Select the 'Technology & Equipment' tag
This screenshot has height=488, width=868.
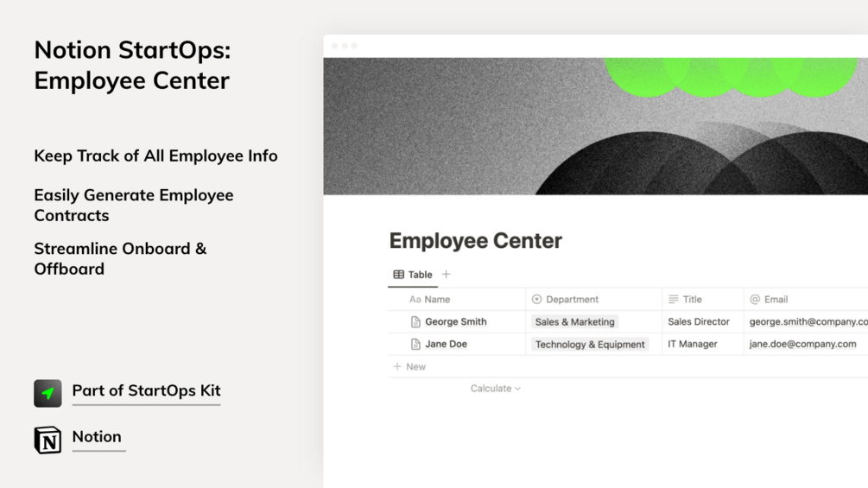(x=590, y=345)
